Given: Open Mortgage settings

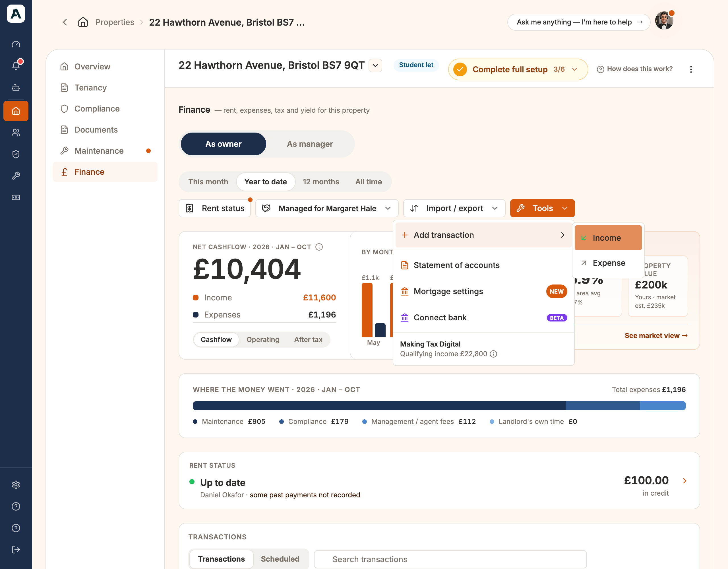Looking at the screenshot, I should 484,292.
